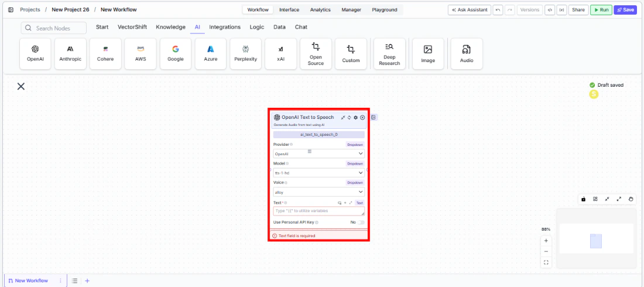Toggle the canvas lock icon
The image size is (644, 287).
tap(583, 199)
